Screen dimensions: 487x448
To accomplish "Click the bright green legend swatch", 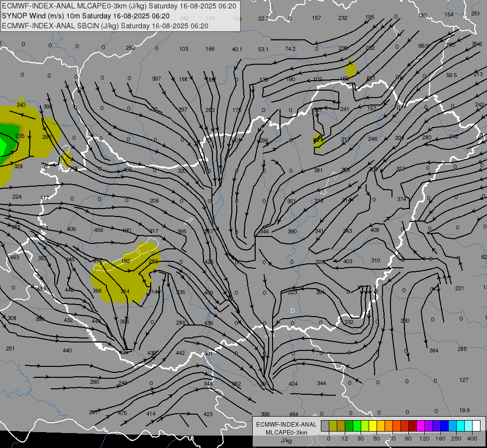I will 357,426.
